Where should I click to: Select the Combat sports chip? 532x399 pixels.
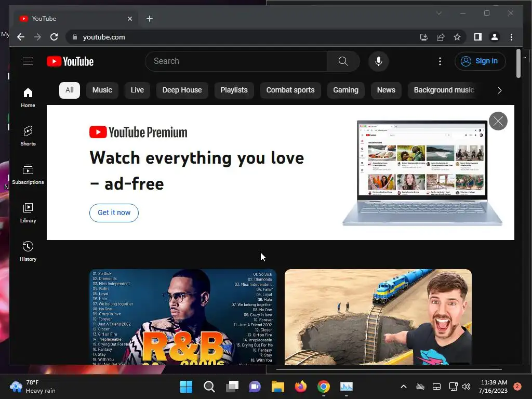point(290,90)
